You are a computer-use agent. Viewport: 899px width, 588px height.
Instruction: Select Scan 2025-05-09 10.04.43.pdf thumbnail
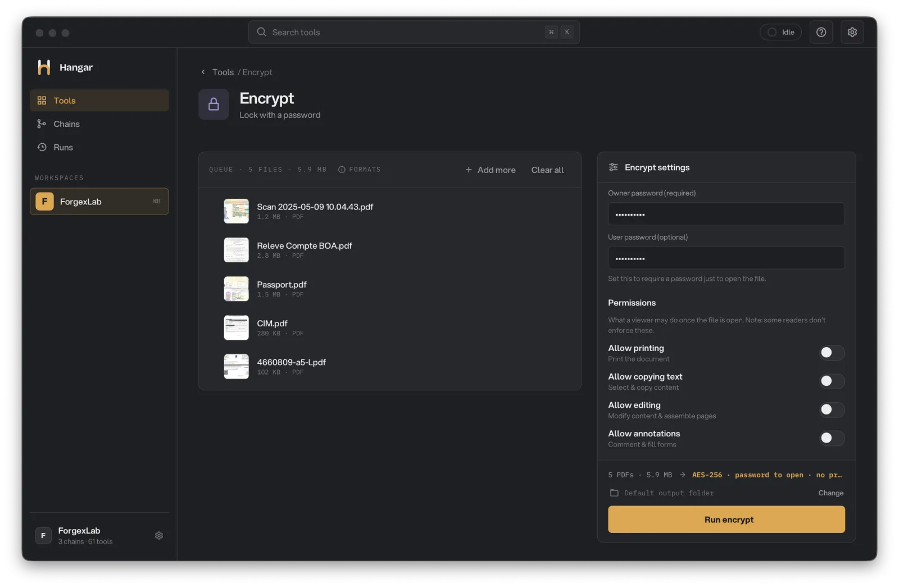click(236, 211)
